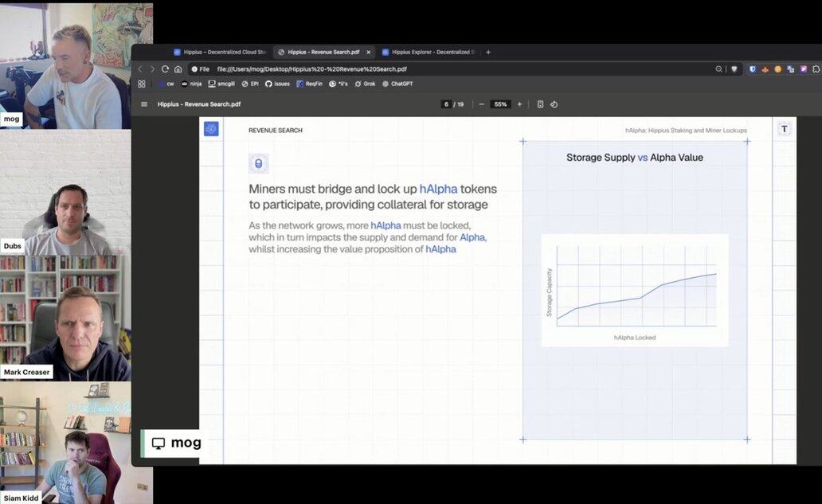Open the ReqFin bookmark
This screenshot has width=822, height=504.
(x=309, y=84)
